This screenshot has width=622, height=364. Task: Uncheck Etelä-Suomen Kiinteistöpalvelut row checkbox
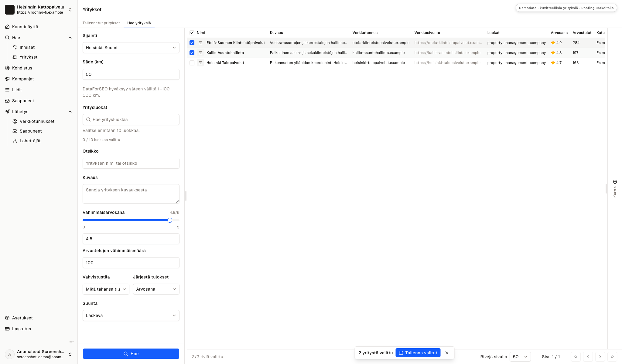pyautogui.click(x=192, y=43)
